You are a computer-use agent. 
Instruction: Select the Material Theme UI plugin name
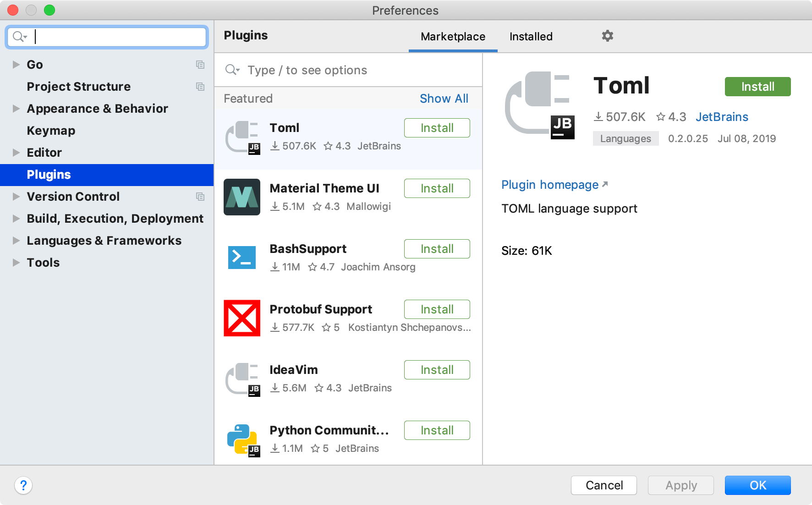[x=324, y=188]
